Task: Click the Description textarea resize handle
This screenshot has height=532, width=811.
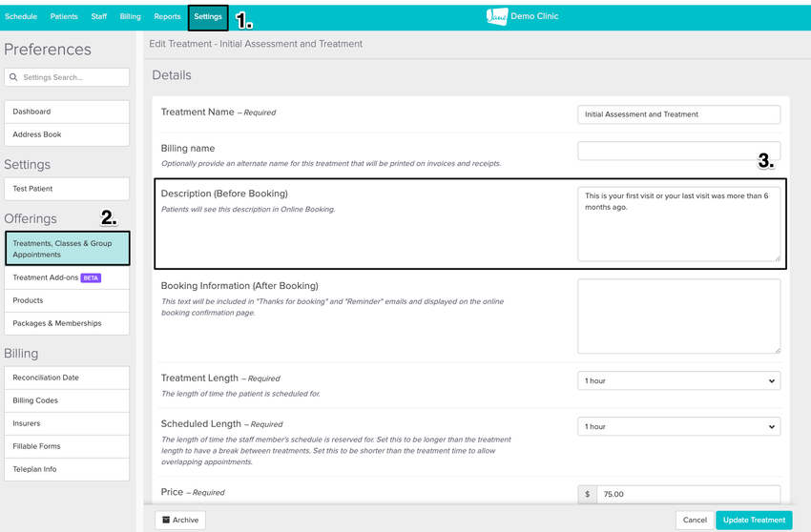Action: pyautogui.click(x=777, y=257)
